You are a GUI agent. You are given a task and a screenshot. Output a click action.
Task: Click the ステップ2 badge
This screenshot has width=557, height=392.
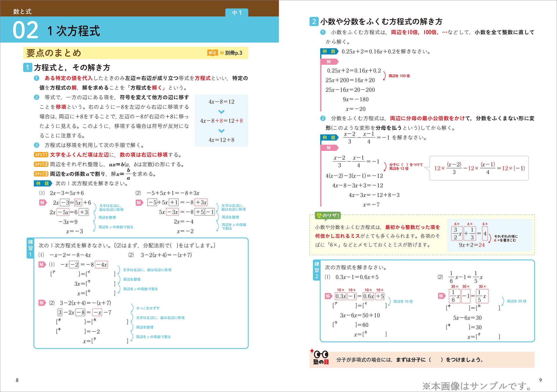click(41, 164)
